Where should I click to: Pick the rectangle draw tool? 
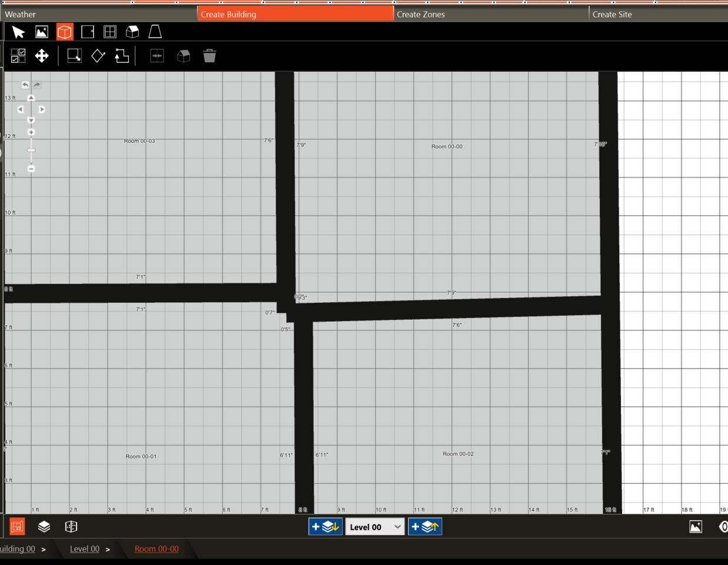coord(75,56)
